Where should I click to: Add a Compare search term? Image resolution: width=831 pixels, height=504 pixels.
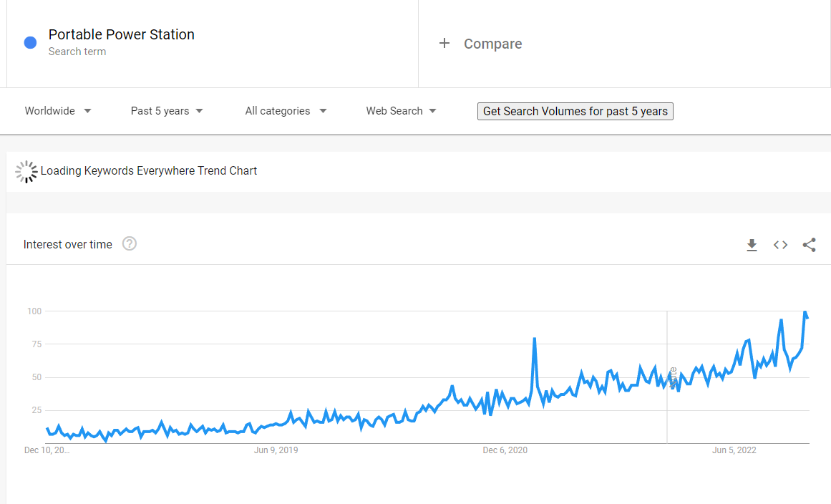pyautogui.click(x=492, y=44)
